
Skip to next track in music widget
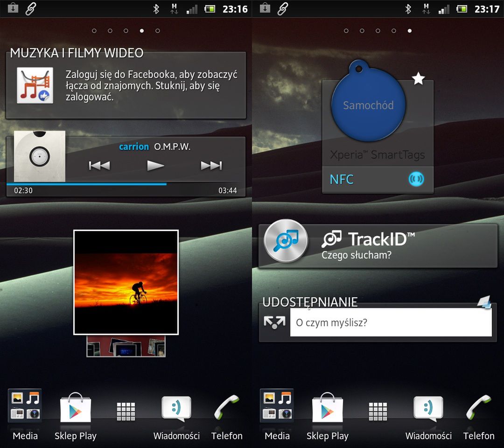pyautogui.click(x=211, y=166)
